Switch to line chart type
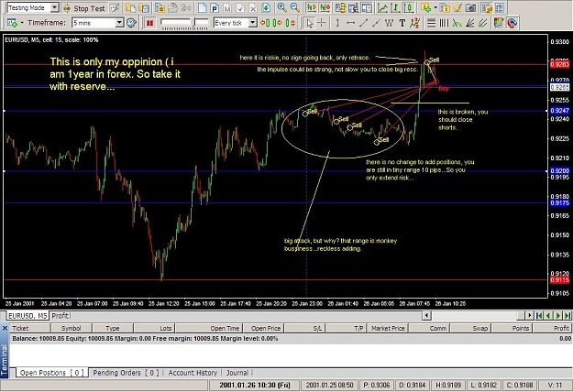This screenshot has height=392, width=573. tap(382, 7)
